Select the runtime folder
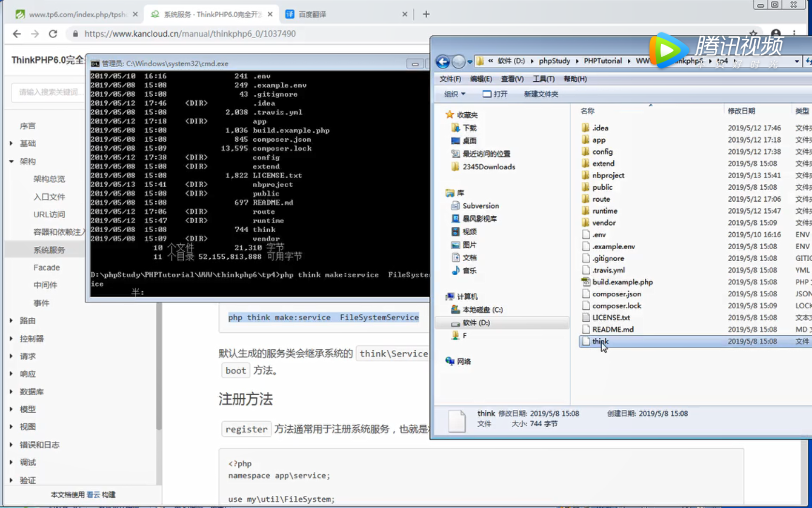 pyautogui.click(x=605, y=211)
